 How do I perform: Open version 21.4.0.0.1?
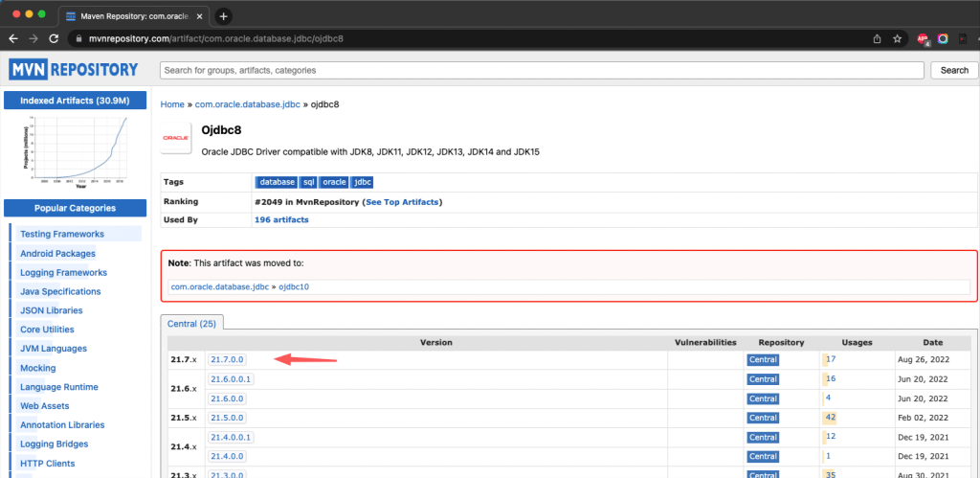[232, 437]
